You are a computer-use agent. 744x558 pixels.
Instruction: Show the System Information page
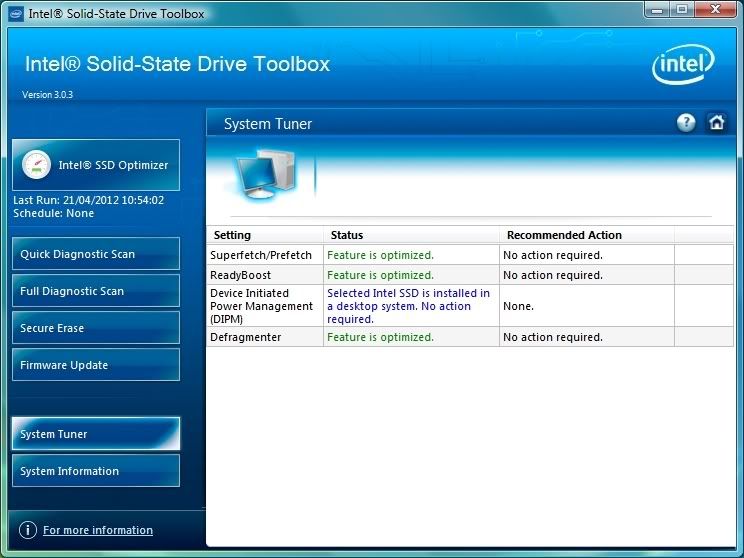tap(96, 471)
